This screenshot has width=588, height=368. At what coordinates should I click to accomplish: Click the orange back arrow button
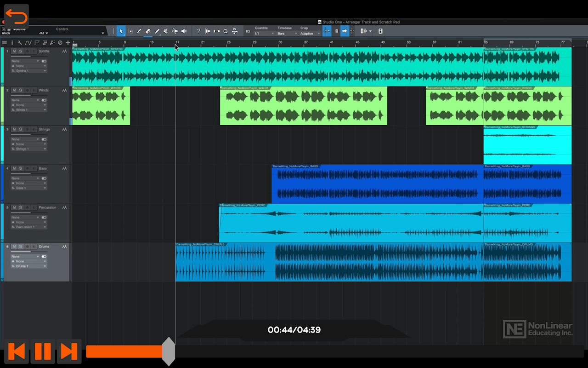coord(17,17)
